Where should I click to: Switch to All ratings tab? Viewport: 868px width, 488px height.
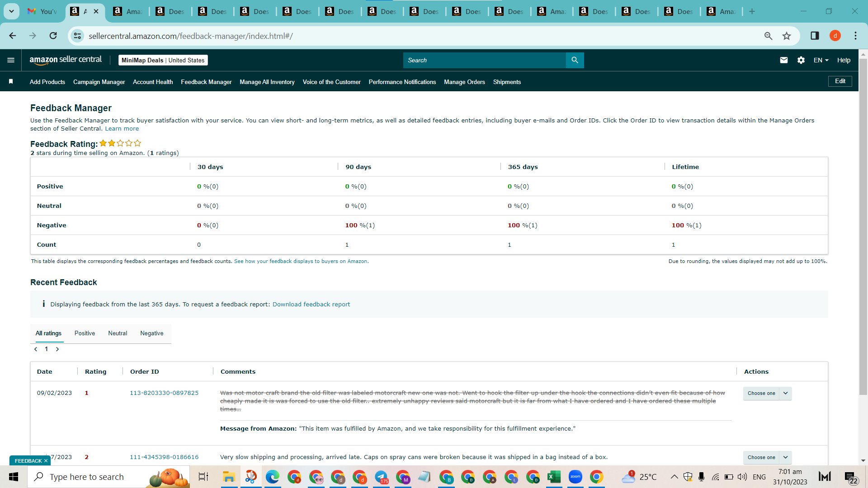[x=48, y=333]
